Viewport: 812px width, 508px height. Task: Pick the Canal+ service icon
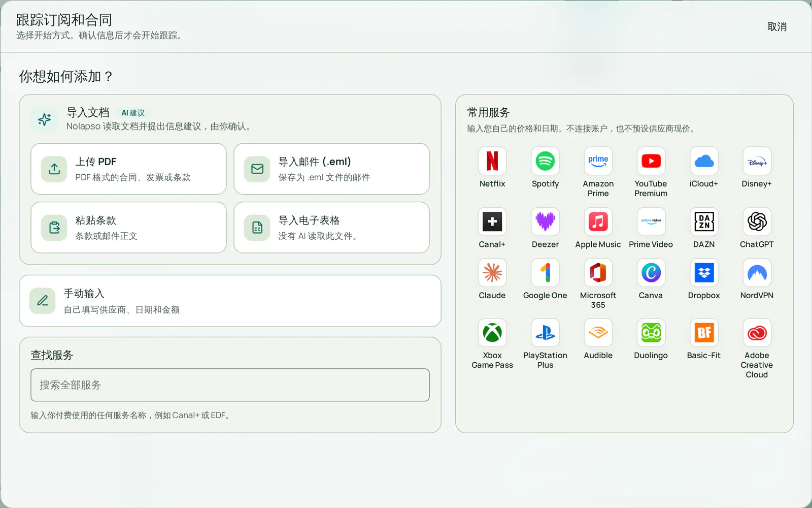point(492,221)
